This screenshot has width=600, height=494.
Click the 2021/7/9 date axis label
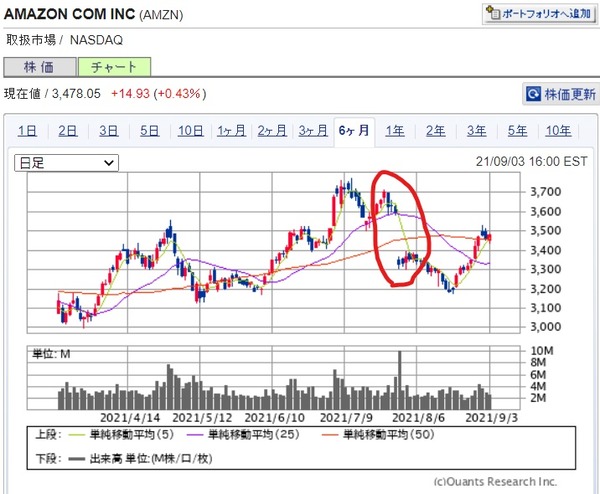click(346, 417)
